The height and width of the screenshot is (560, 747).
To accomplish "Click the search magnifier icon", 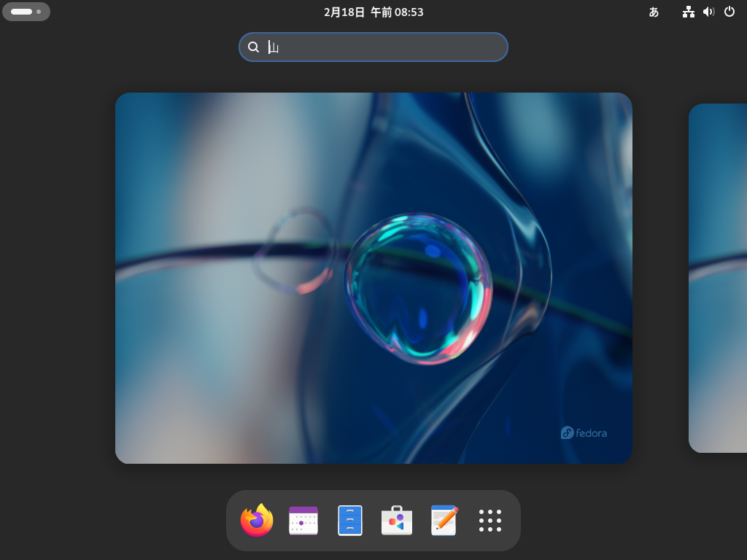I will 253,47.
